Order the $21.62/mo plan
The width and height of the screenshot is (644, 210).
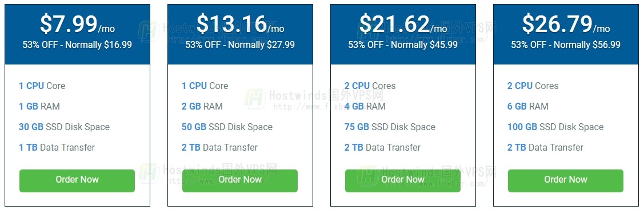[402, 180]
